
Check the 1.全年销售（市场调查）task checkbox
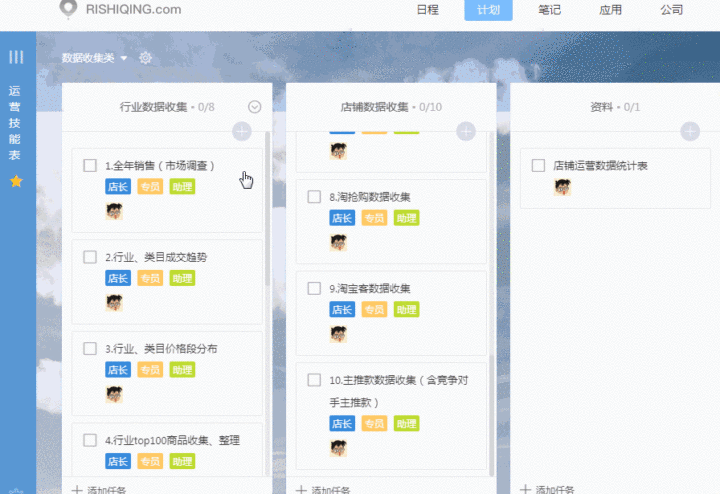point(90,165)
